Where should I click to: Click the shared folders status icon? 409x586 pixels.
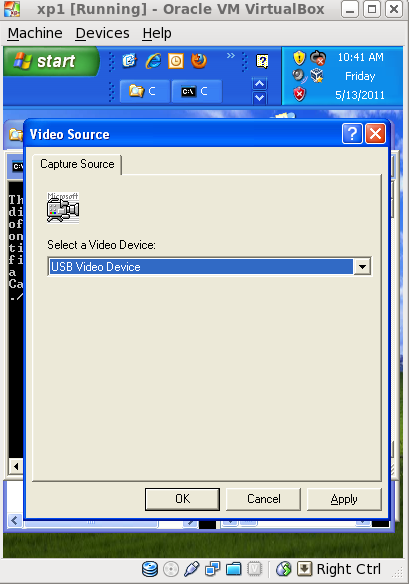click(234, 569)
